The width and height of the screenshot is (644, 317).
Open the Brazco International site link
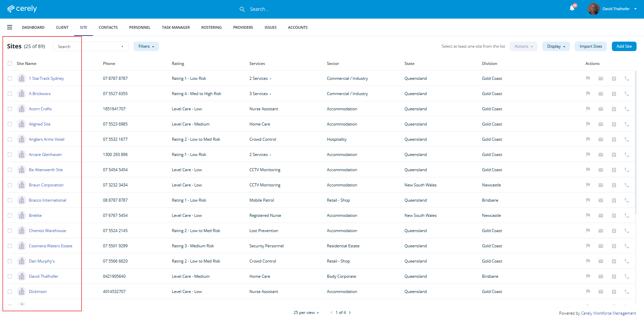click(48, 200)
